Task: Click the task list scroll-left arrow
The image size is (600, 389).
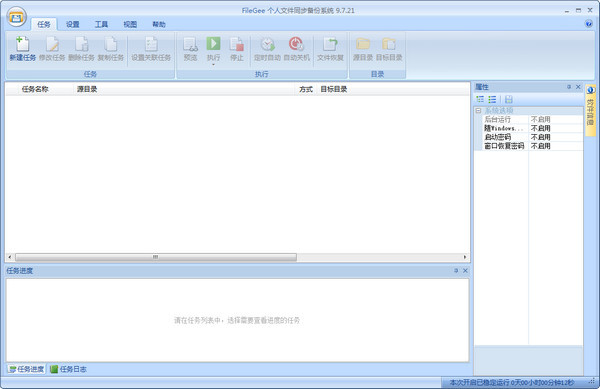Action: [10, 257]
